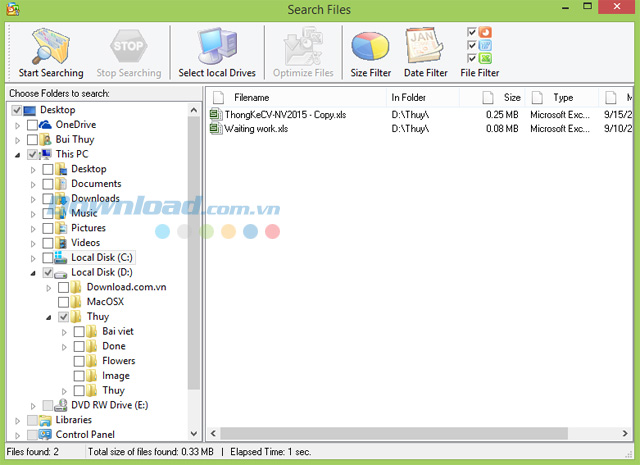Expand the Bui Thuy tree node
The image size is (640, 465).
click(18, 140)
